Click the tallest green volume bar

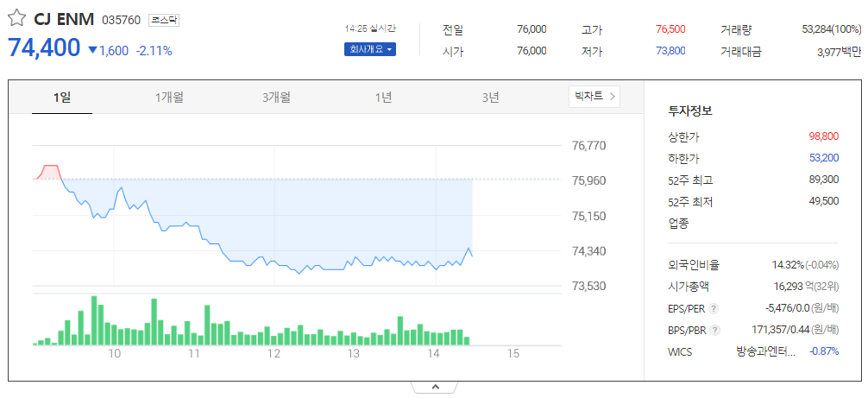[x=94, y=320]
